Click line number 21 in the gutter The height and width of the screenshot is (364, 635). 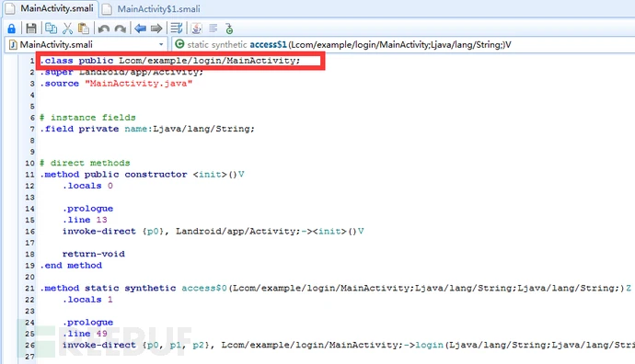click(x=29, y=289)
